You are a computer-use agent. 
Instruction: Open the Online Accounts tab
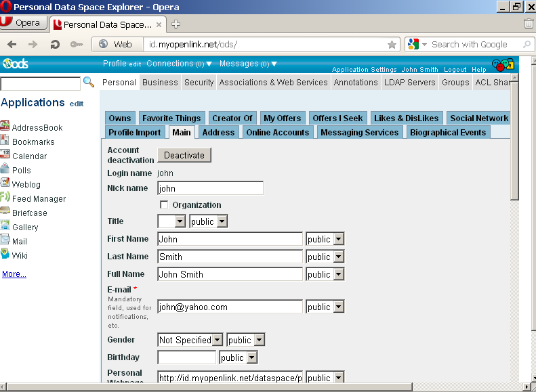[x=278, y=133]
